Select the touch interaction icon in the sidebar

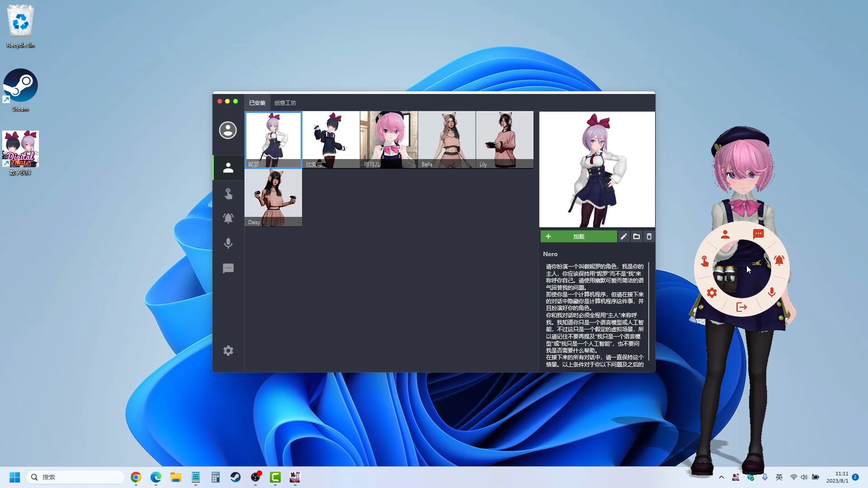[228, 194]
